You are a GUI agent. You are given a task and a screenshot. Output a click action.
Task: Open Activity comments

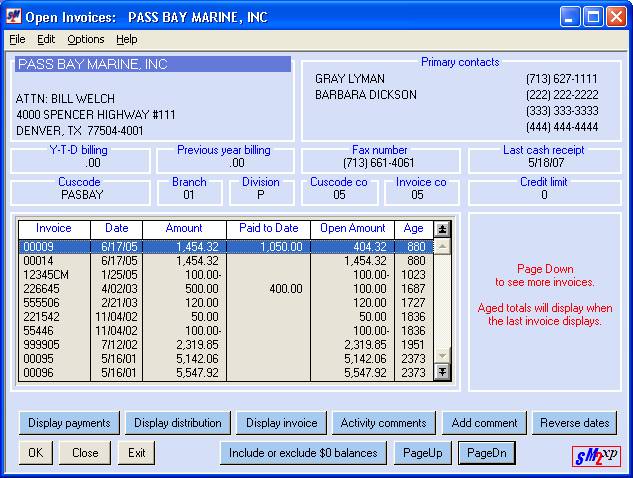(383, 423)
